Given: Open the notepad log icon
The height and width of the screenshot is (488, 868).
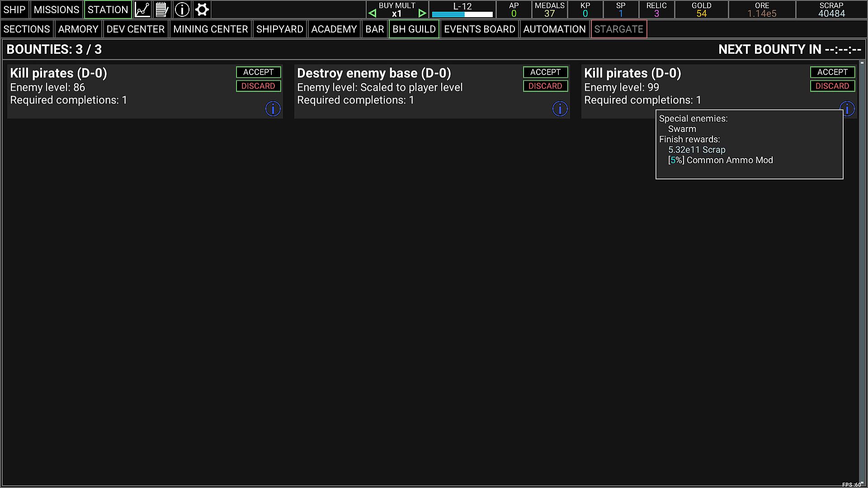Looking at the screenshot, I should point(162,9).
